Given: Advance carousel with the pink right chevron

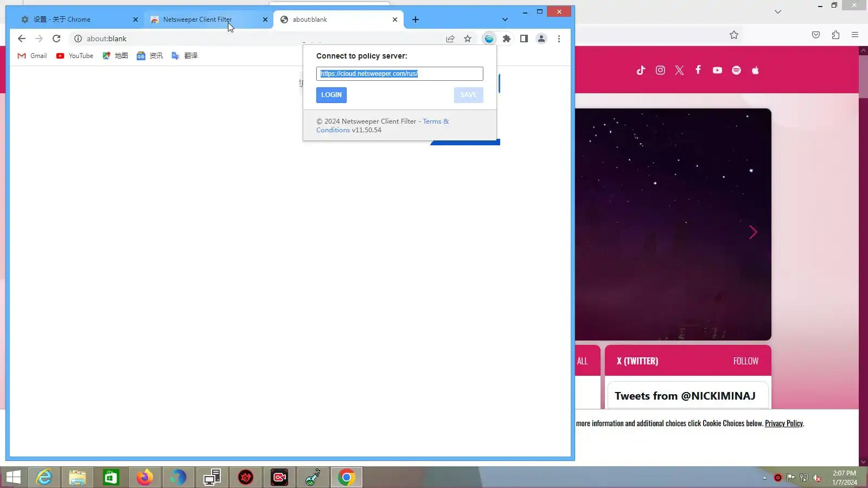Looking at the screenshot, I should pyautogui.click(x=753, y=232).
